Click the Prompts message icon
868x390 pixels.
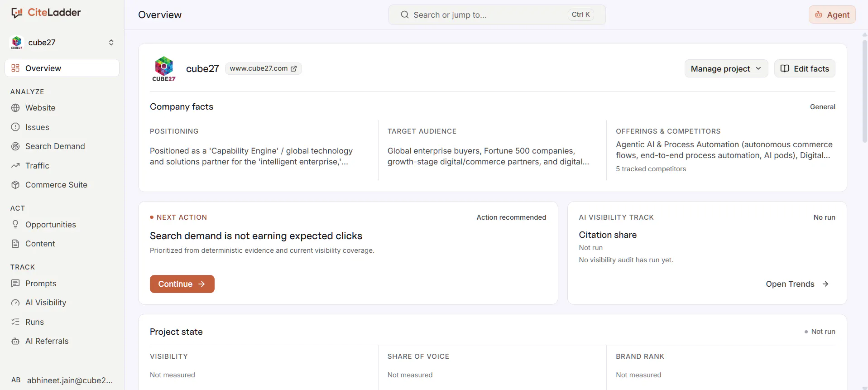tap(15, 284)
